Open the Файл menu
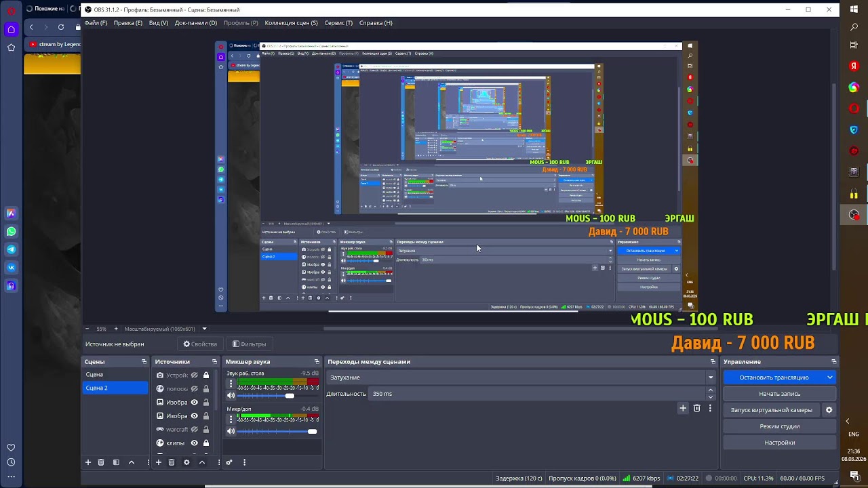The height and width of the screenshot is (488, 868). click(96, 23)
